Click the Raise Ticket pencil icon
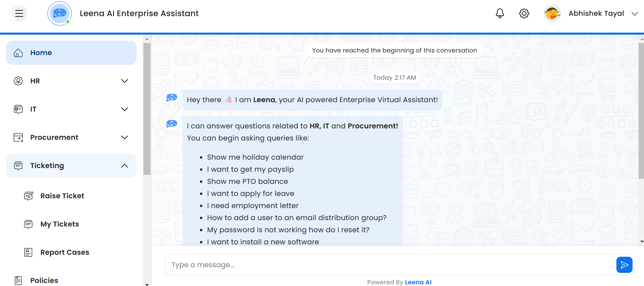The height and width of the screenshot is (286, 644). point(29,196)
